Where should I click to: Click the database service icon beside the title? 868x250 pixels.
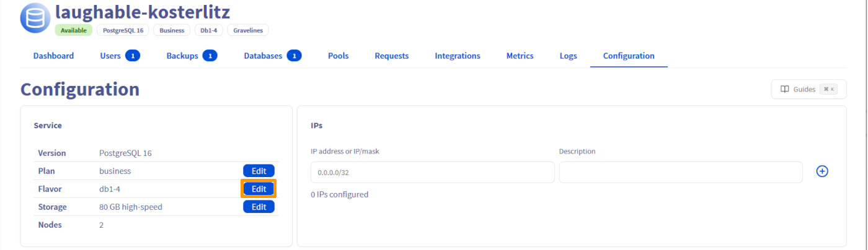[x=35, y=18]
